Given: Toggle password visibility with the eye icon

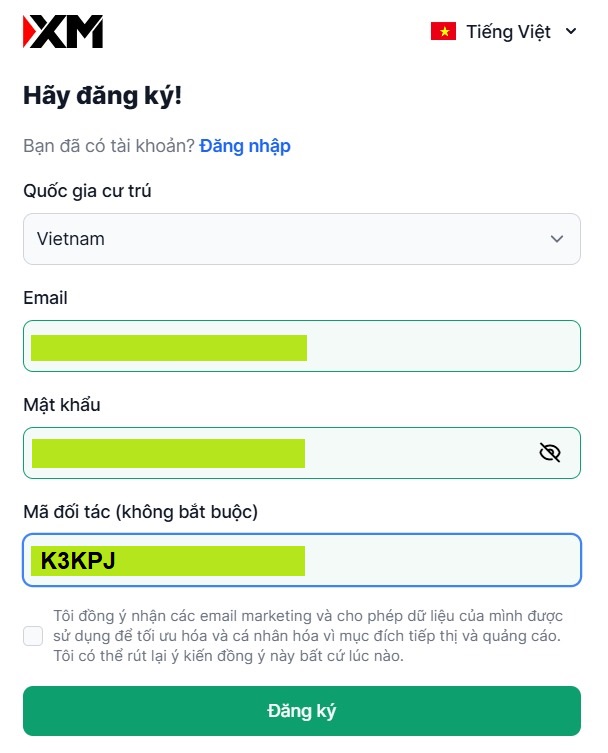Looking at the screenshot, I should (x=549, y=453).
